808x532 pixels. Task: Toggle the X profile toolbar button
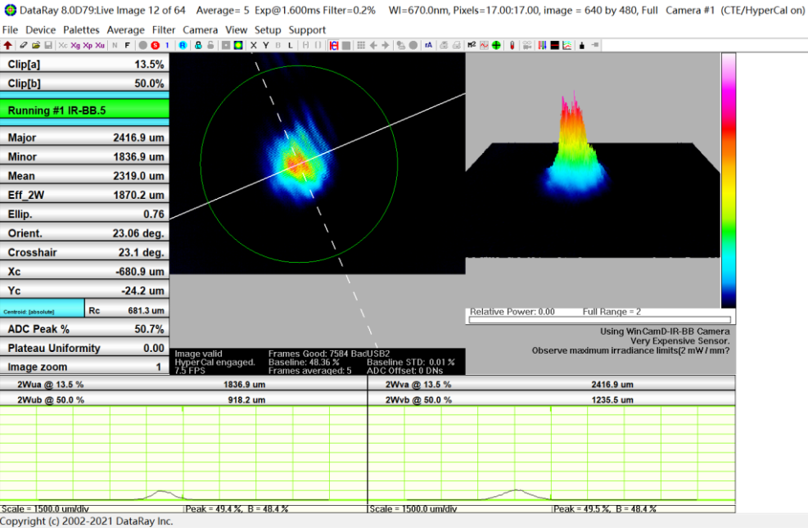point(253,45)
